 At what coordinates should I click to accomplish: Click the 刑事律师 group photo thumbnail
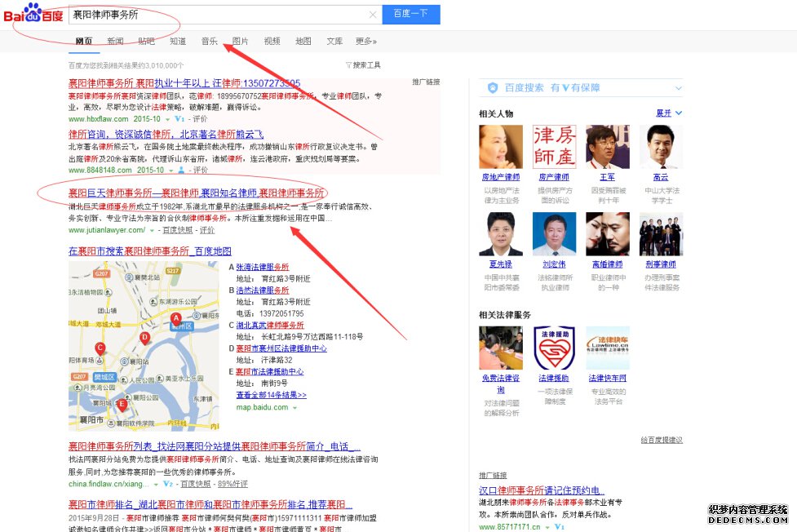pos(661,234)
